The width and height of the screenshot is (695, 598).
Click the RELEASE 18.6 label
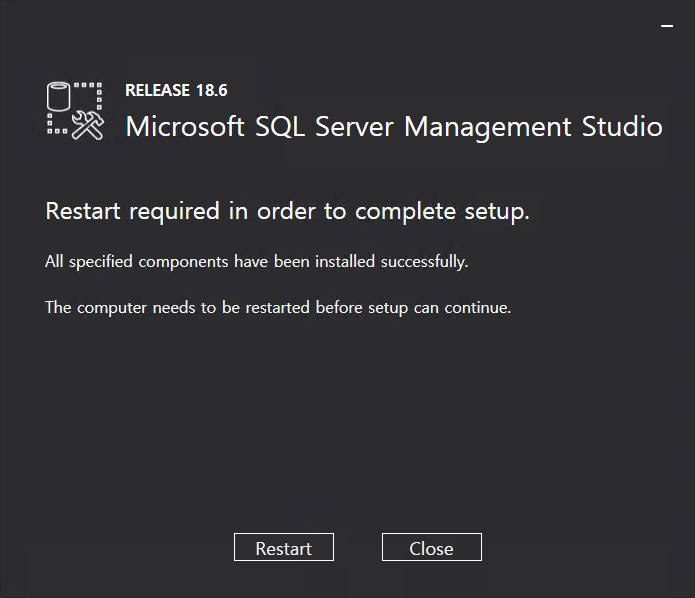pyautogui.click(x=176, y=90)
